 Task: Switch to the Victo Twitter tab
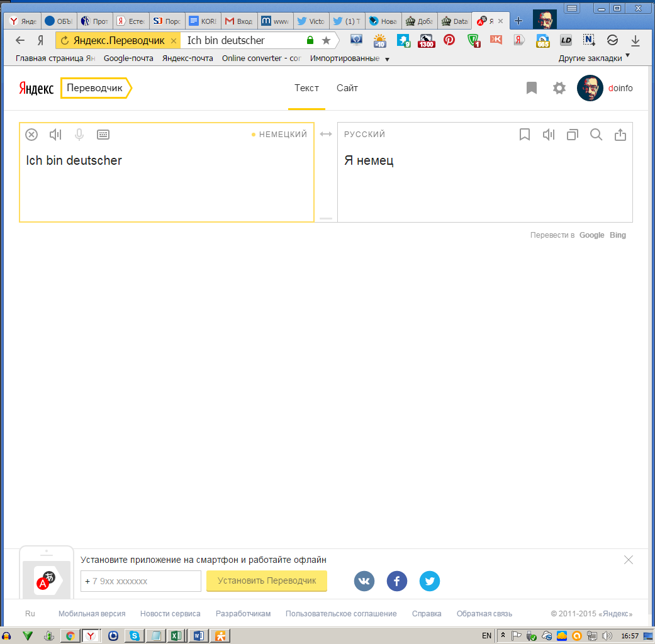click(311, 21)
